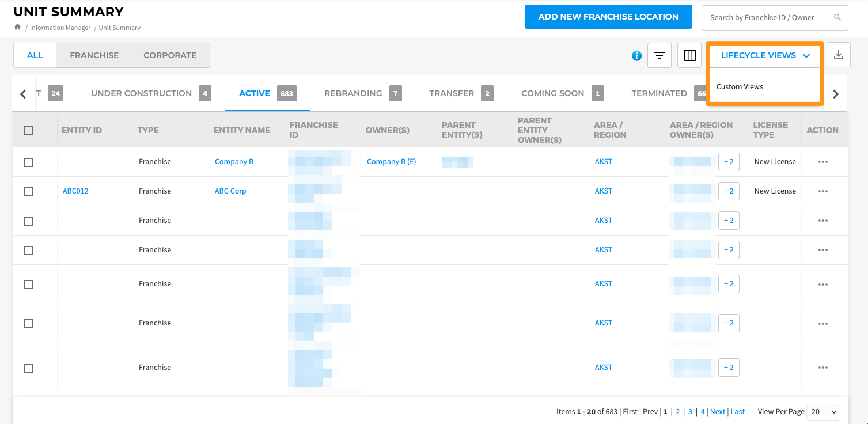Go to page 3 of results

(689, 411)
